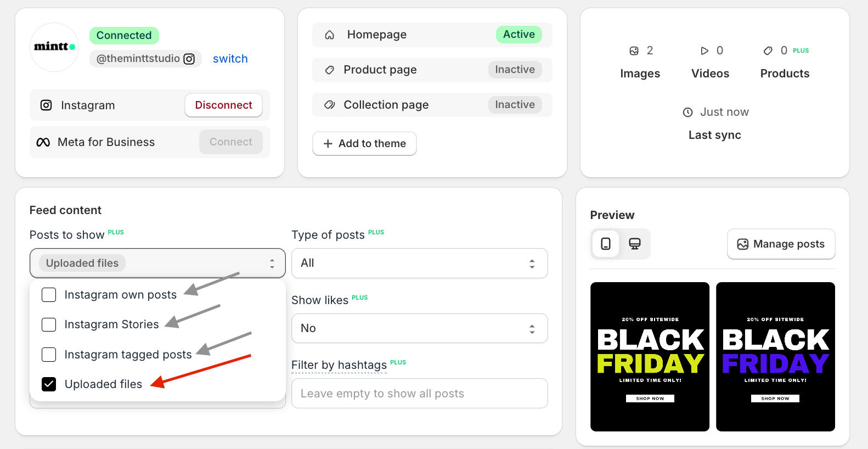Select the Homepage icon in the theme list
The width and height of the screenshot is (868, 449).
click(329, 34)
